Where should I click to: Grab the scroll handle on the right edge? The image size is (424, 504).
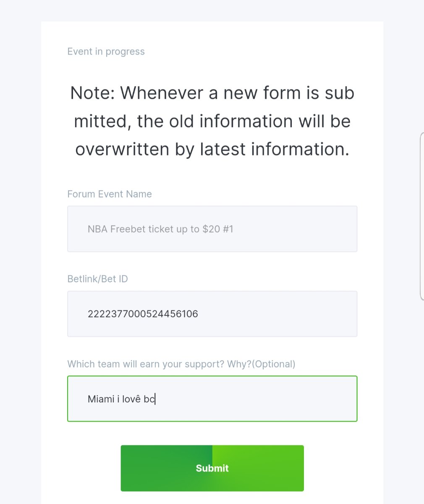pyautogui.click(x=421, y=216)
